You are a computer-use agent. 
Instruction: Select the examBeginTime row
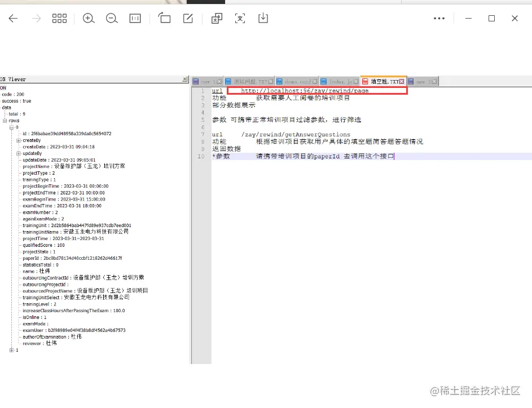[64, 199]
